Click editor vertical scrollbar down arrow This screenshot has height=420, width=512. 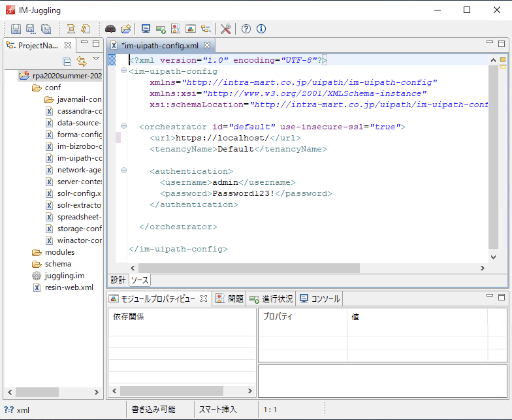pyautogui.click(x=494, y=257)
